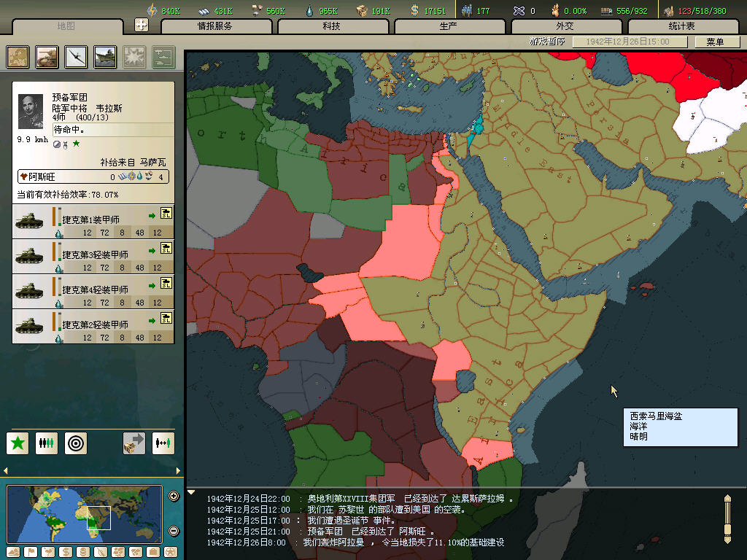Click SL icon on 捷克第3轻装甲师
This screenshot has width=747, height=560.
[166, 248]
